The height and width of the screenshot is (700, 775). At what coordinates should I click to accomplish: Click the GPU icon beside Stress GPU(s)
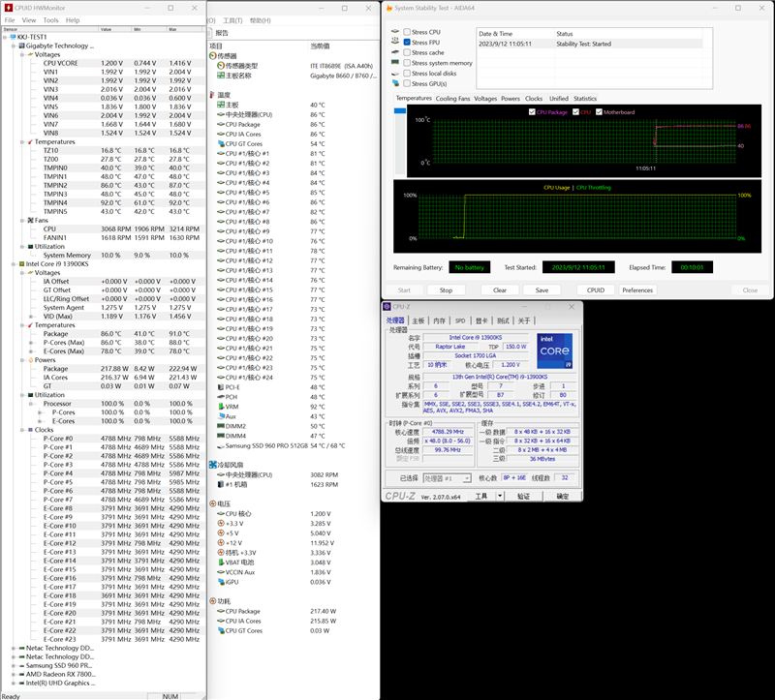coord(395,83)
